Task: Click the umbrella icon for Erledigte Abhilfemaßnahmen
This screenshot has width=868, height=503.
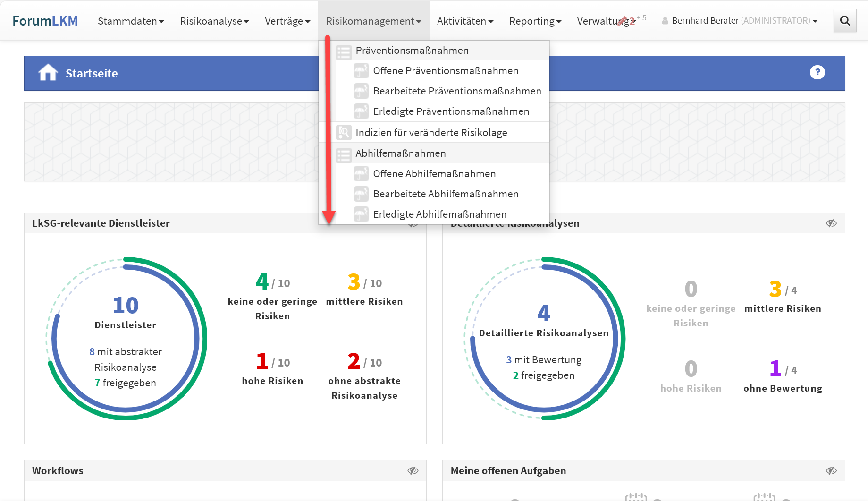Action: [361, 214]
